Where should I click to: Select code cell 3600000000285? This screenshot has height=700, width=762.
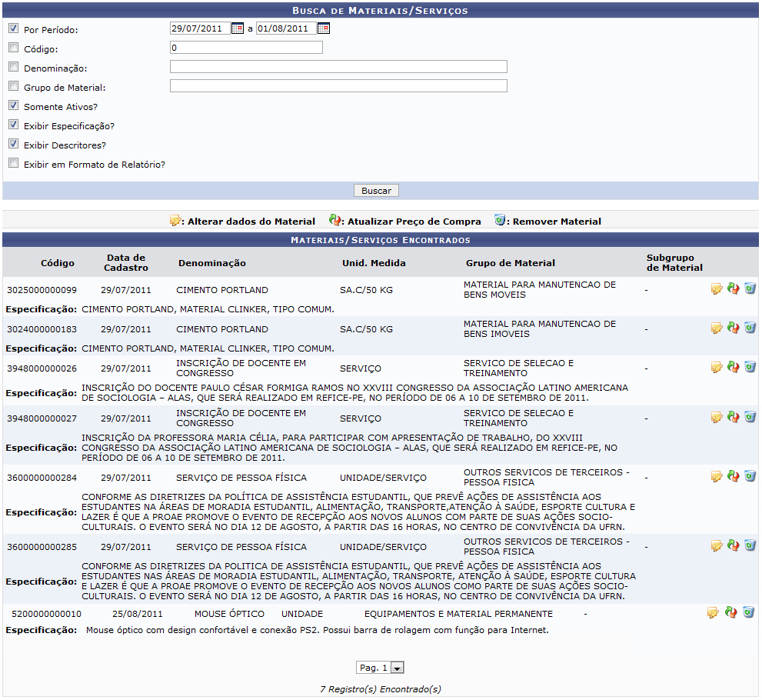pos(42,547)
